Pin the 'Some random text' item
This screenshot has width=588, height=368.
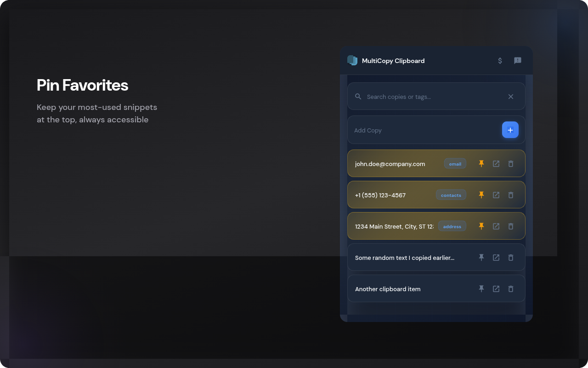[x=481, y=258]
